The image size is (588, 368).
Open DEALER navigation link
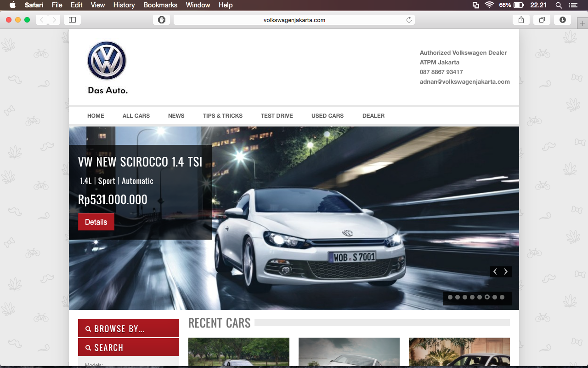coord(373,116)
